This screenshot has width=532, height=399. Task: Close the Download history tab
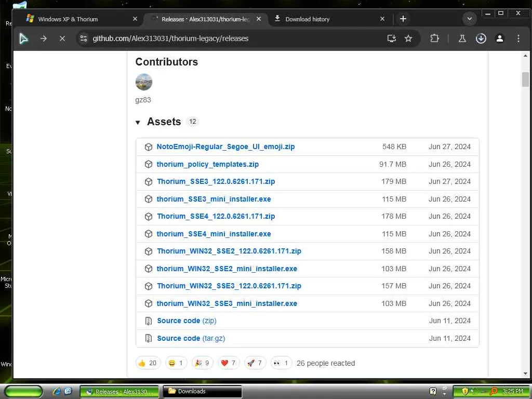coord(382,19)
